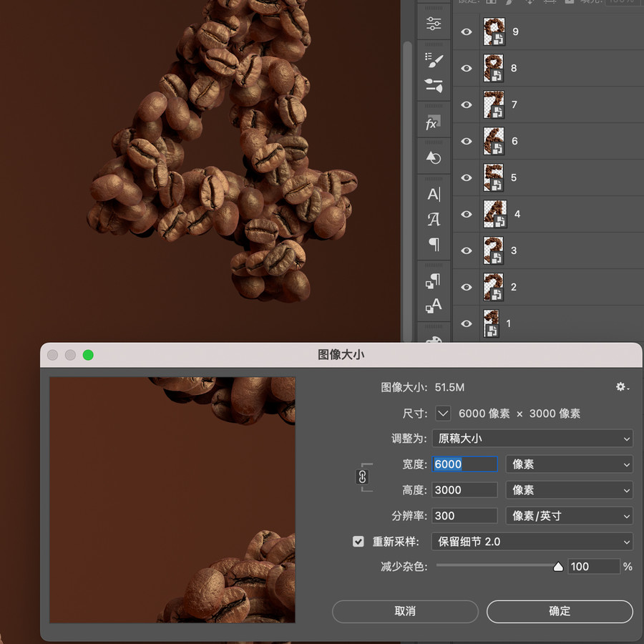Click the layer name "3"
This screenshot has width=644, height=644.
click(x=514, y=250)
